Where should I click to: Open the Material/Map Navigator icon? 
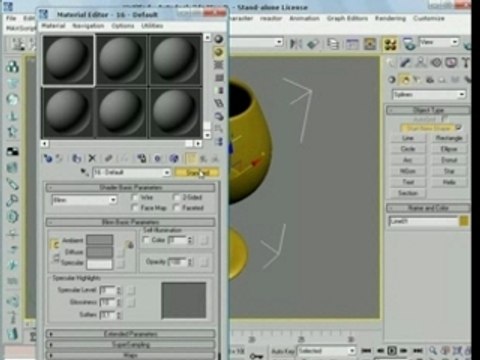219,142
